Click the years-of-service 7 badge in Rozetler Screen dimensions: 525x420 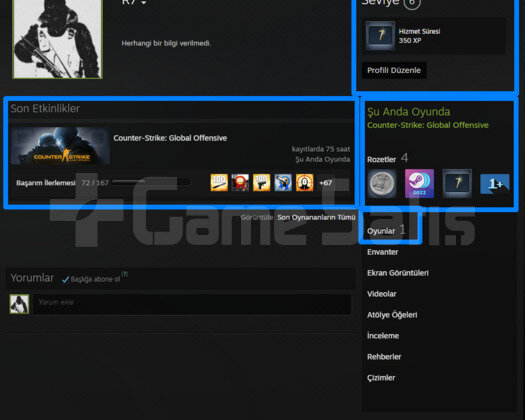(x=457, y=184)
